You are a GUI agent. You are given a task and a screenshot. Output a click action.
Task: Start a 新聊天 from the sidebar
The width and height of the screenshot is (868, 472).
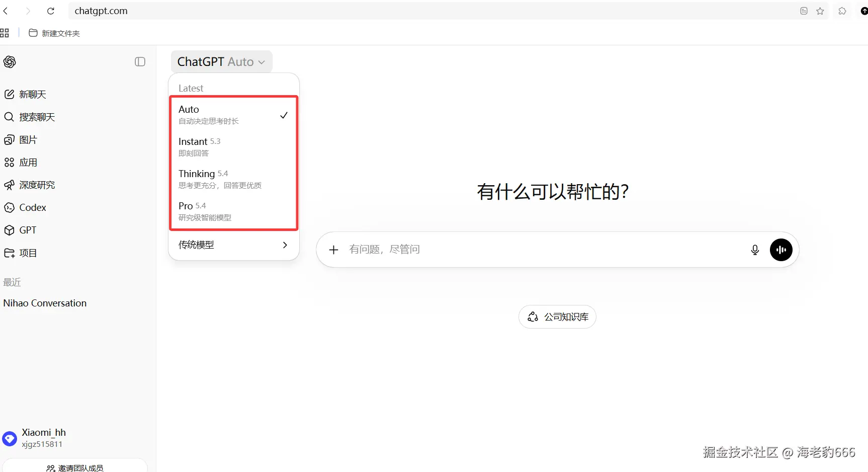pos(25,95)
